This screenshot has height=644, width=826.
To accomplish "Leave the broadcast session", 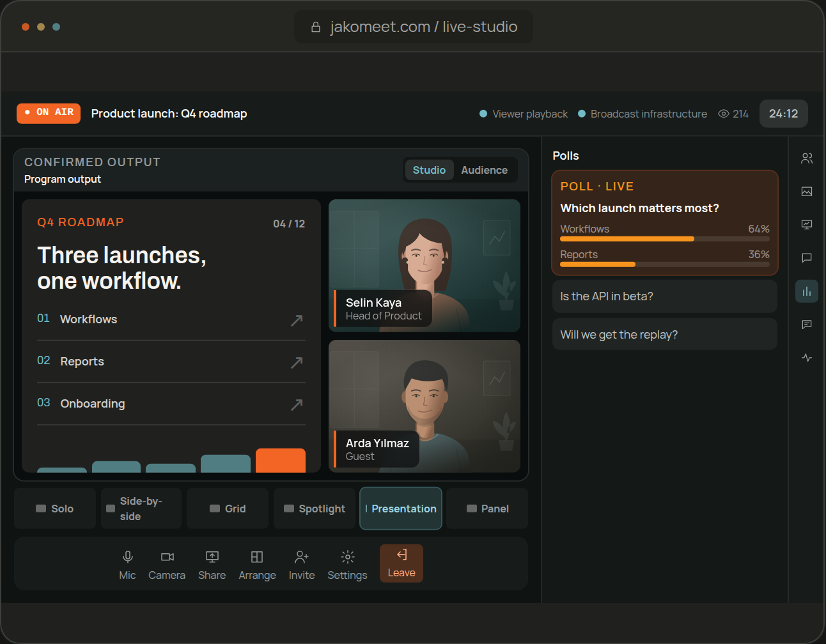I will click(x=401, y=563).
